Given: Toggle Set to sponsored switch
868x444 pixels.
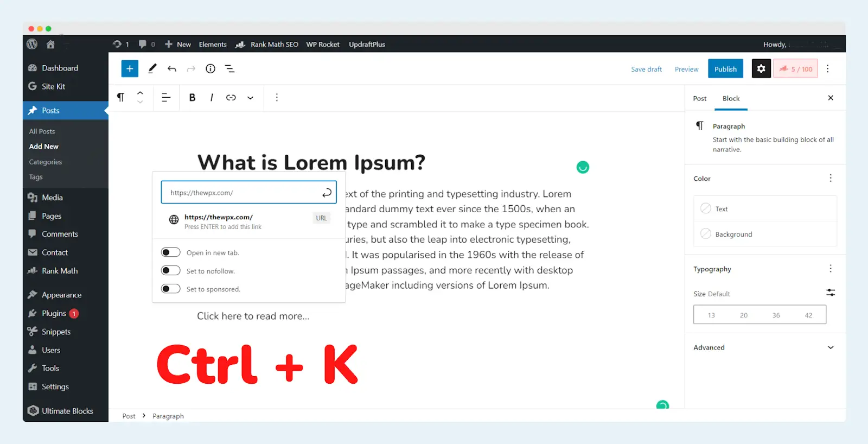Looking at the screenshot, I should [x=170, y=289].
